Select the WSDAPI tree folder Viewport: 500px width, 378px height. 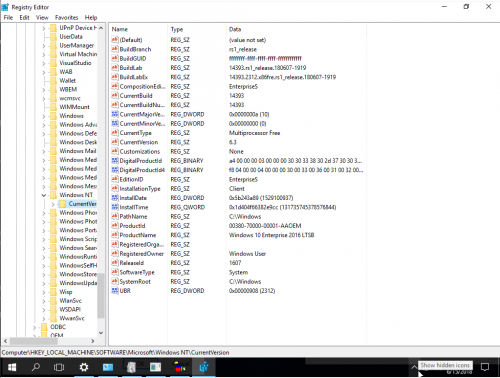tap(70, 309)
